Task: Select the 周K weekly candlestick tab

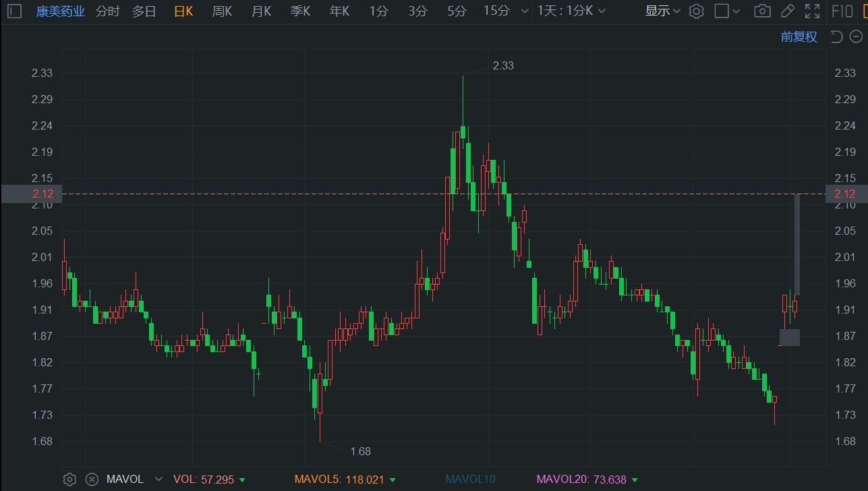Action: pos(222,11)
